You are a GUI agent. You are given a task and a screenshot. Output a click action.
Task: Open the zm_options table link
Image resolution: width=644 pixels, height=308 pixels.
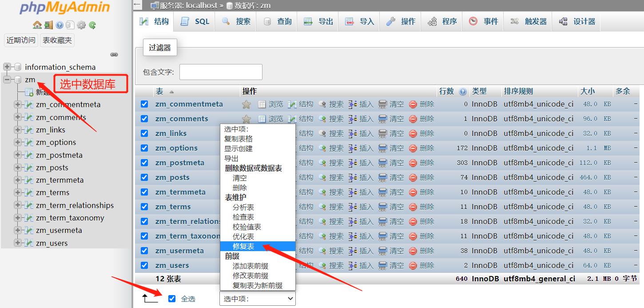[x=176, y=148]
